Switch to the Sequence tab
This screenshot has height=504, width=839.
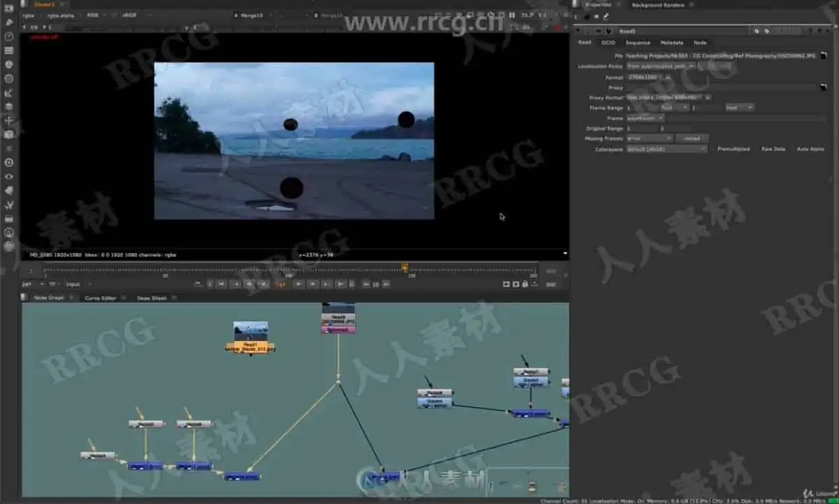coord(638,43)
